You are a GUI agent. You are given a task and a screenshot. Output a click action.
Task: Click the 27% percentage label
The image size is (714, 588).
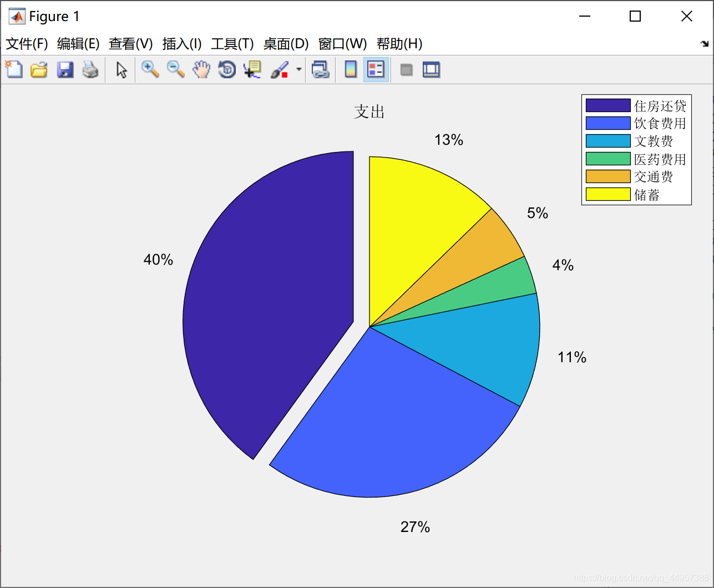pyautogui.click(x=416, y=527)
